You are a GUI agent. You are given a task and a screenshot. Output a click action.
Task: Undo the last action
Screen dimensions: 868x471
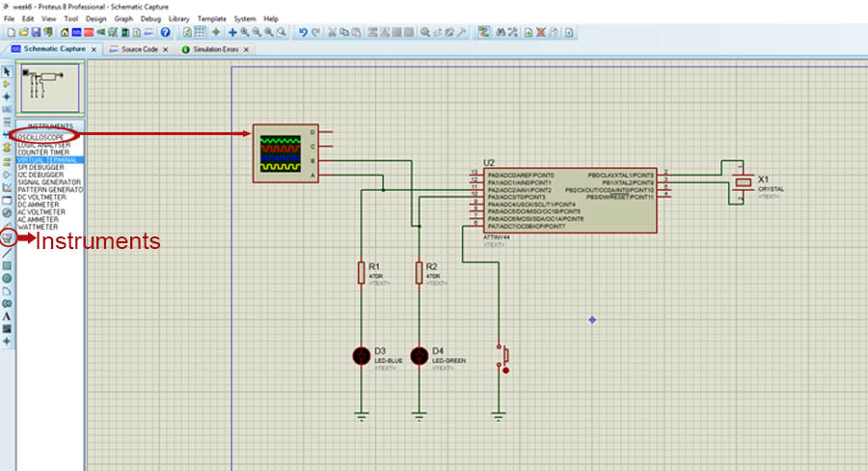[x=303, y=32]
